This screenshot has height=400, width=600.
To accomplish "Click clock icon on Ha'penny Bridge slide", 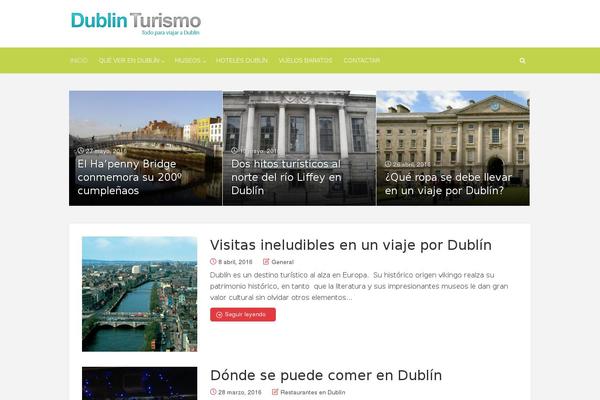I will [80, 151].
